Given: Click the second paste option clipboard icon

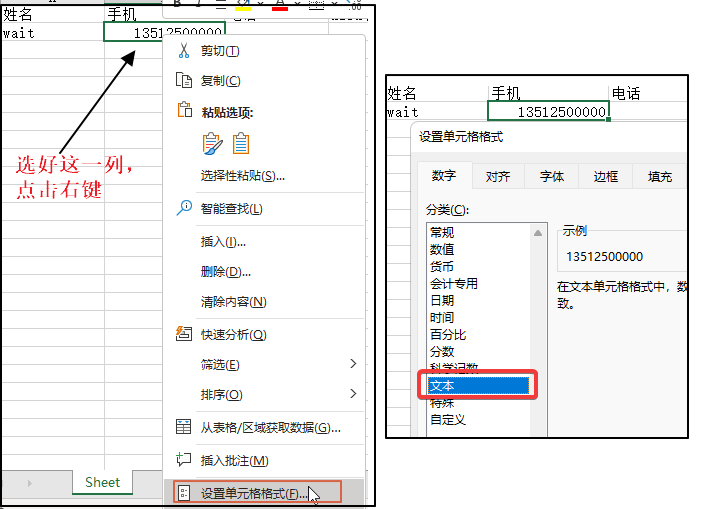Looking at the screenshot, I should point(241,144).
